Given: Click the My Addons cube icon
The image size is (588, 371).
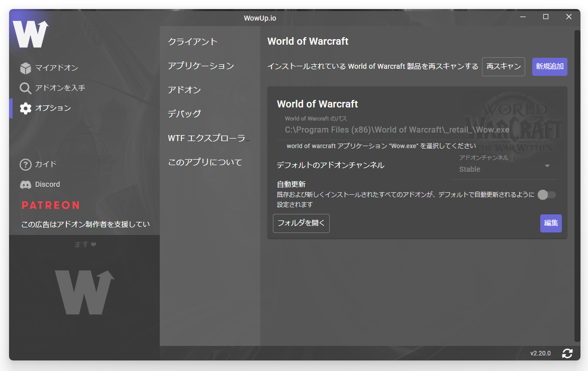Looking at the screenshot, I should click(x=26, y=68).
